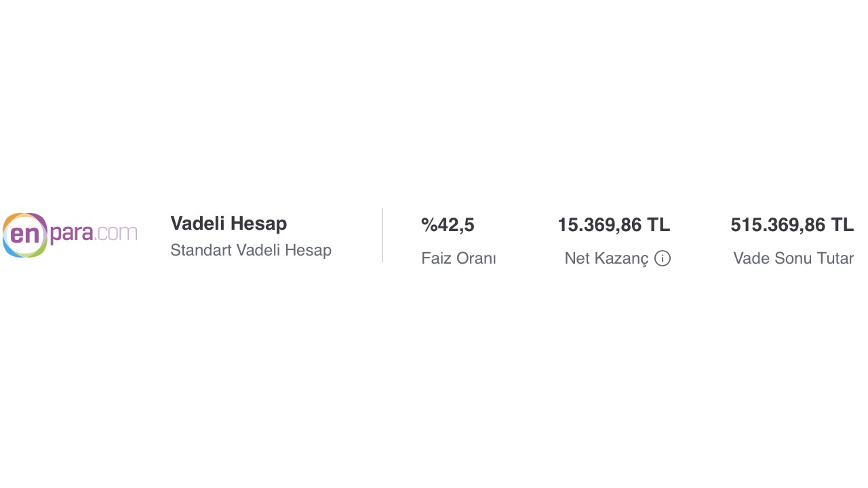This screenshot has width=868, height=488.
Task: Click the Vade Sonu Tutar label
Action: [793, 258]
